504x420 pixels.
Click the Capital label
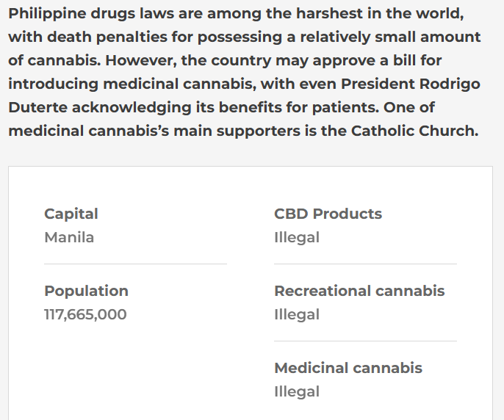(x=71, y=214)
